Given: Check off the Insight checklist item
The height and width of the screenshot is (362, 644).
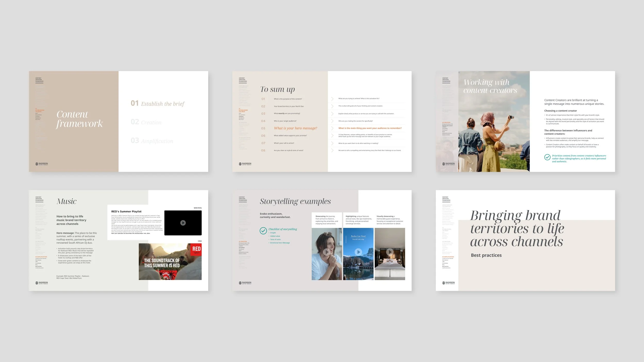Looking at the screenshot, I should point(273,233).
